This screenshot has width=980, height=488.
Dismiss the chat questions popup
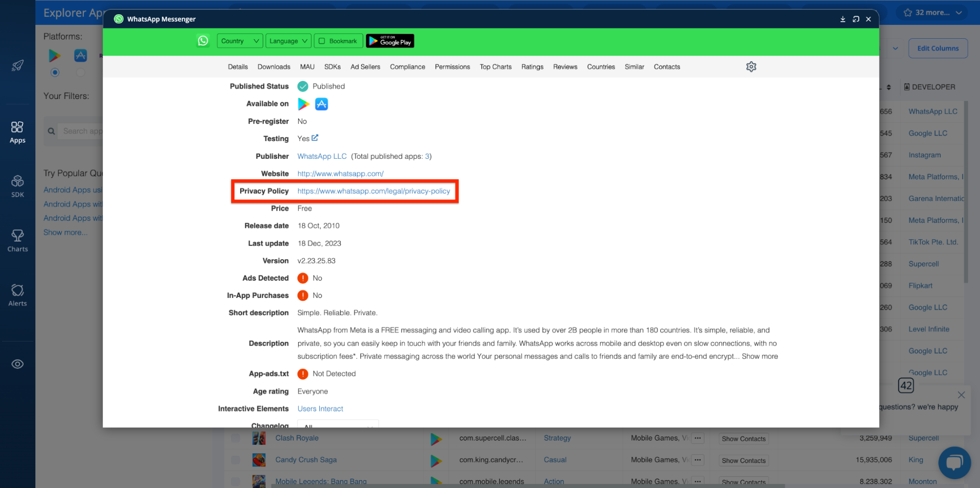pos(961,395)
